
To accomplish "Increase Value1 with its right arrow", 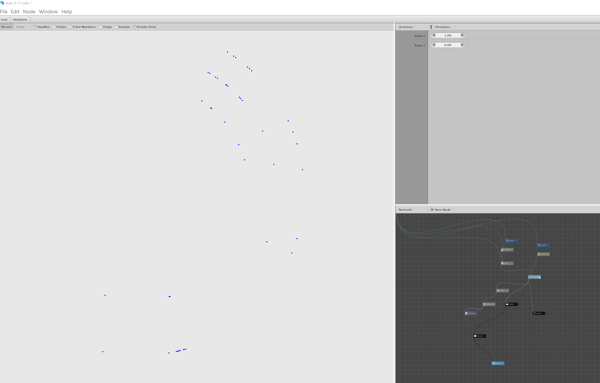I will click(x=462, y=35).
